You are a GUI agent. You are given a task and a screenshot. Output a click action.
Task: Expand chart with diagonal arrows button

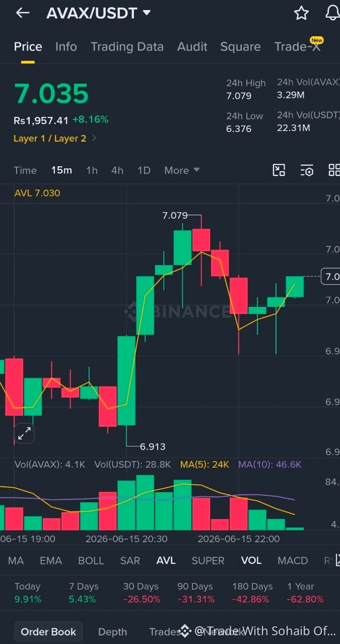[x=24, y=433]
